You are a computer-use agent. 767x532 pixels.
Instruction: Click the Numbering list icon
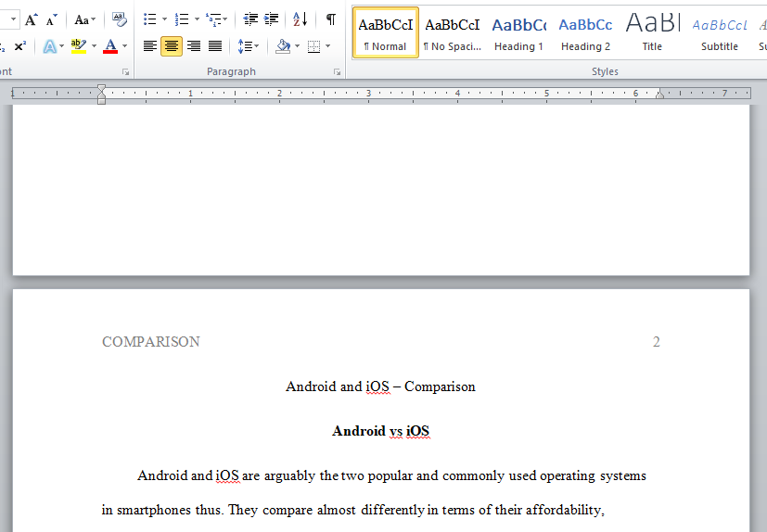(182, 19)
